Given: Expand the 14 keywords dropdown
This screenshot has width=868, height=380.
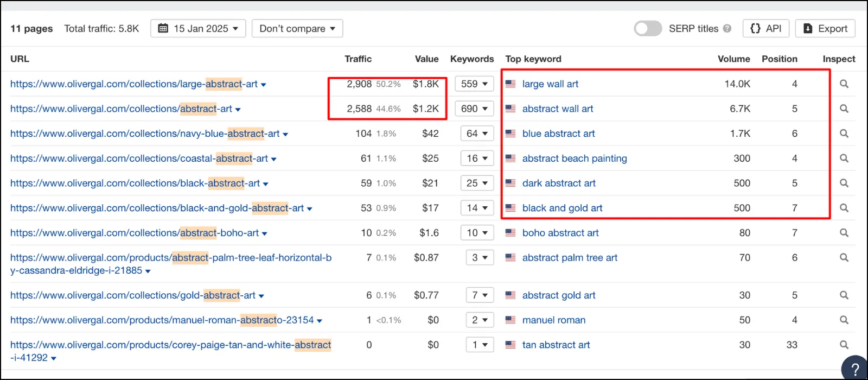Looking at the screenshot, I should [477, 208].
